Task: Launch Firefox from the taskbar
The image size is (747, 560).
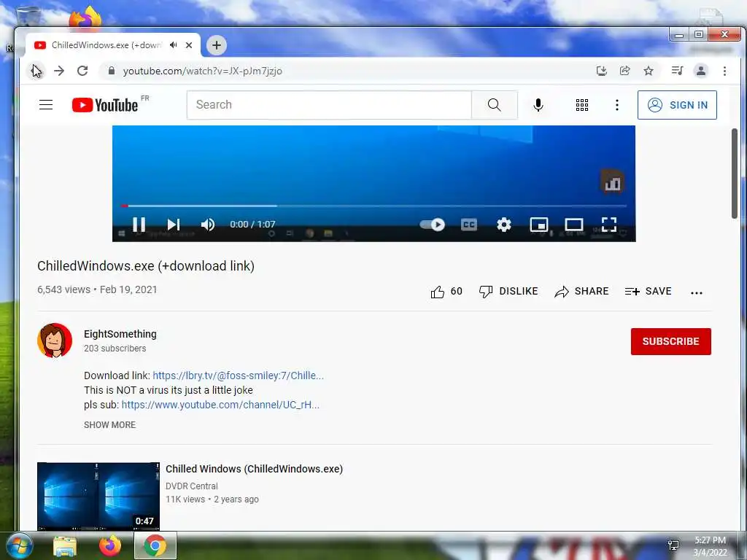Action: pos(110,545)
